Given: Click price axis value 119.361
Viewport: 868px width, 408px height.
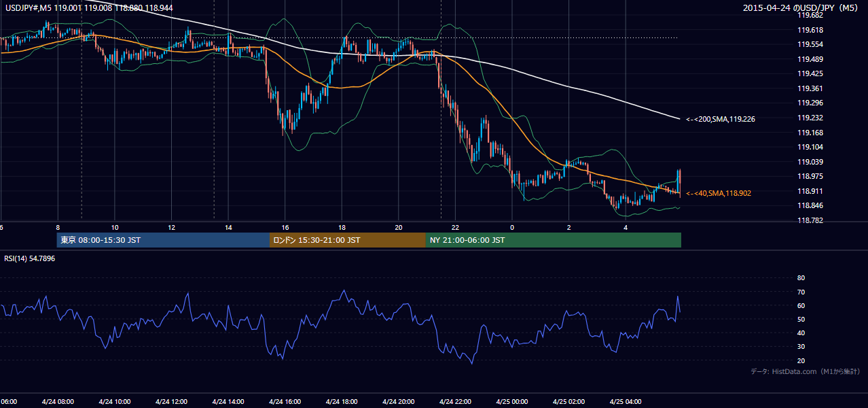Looking at the screenshot, I should coord(810,88).
